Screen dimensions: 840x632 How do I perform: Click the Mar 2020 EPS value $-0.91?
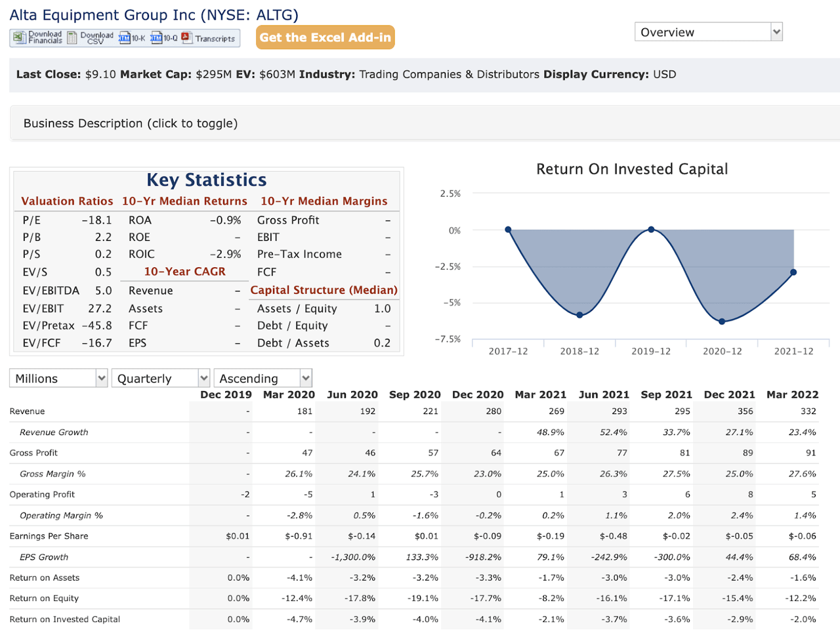pyautogui.click(x=299, y=536)
